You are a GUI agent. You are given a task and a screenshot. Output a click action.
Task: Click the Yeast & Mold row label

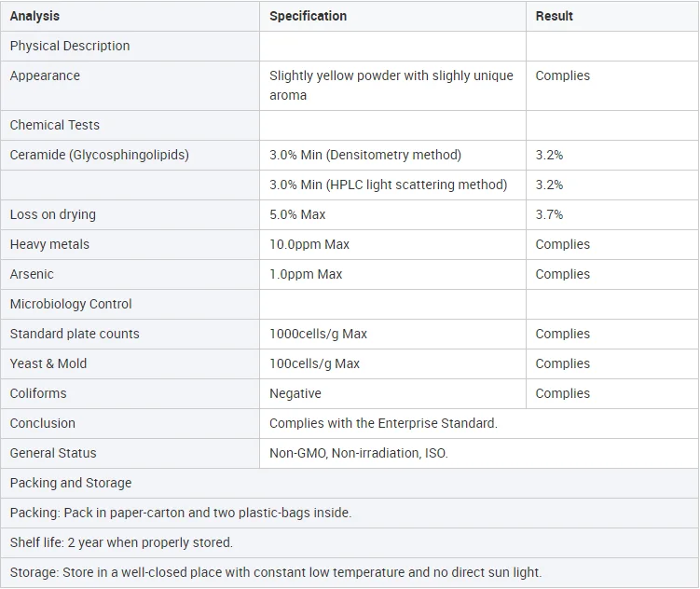48,363
